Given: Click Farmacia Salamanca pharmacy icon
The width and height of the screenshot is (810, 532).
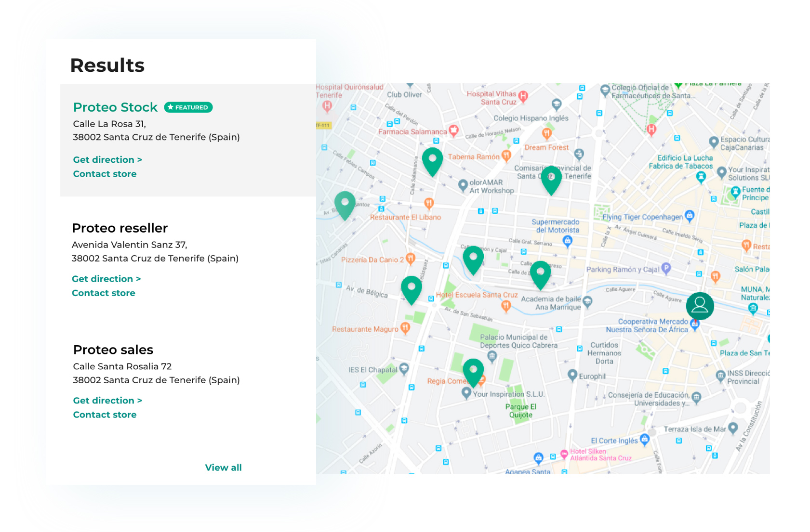Looking at the screenshot, I should click(x=453, y=130).
